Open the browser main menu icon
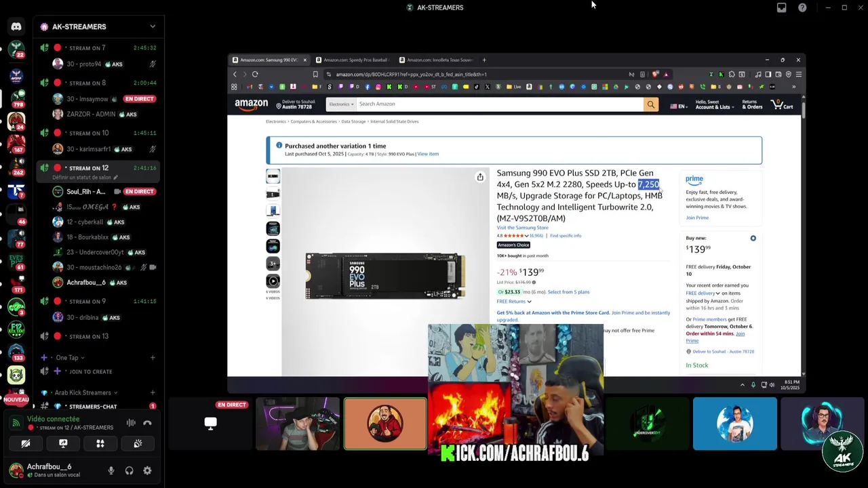 [798, 75]
